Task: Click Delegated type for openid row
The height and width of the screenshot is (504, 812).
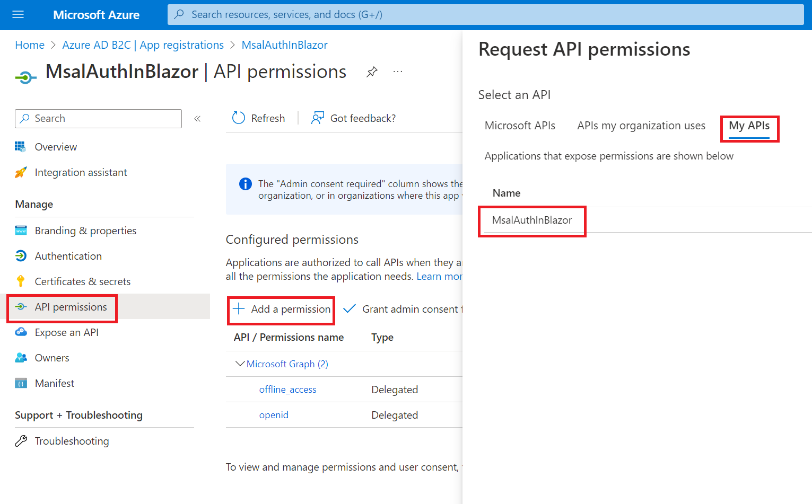Action: click(x=395, y=415)
